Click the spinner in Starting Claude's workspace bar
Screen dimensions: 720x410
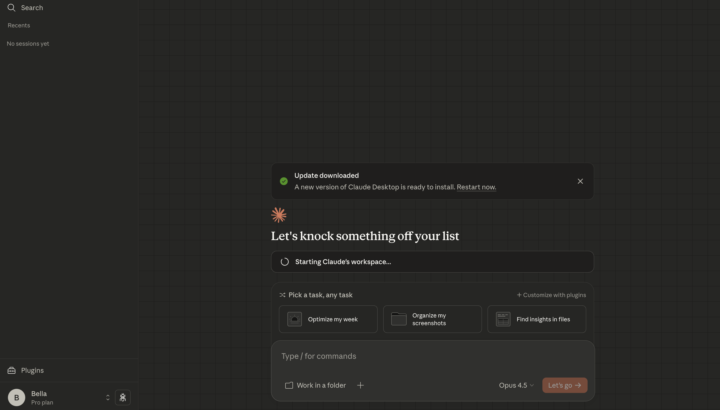[x=285, y=262]
